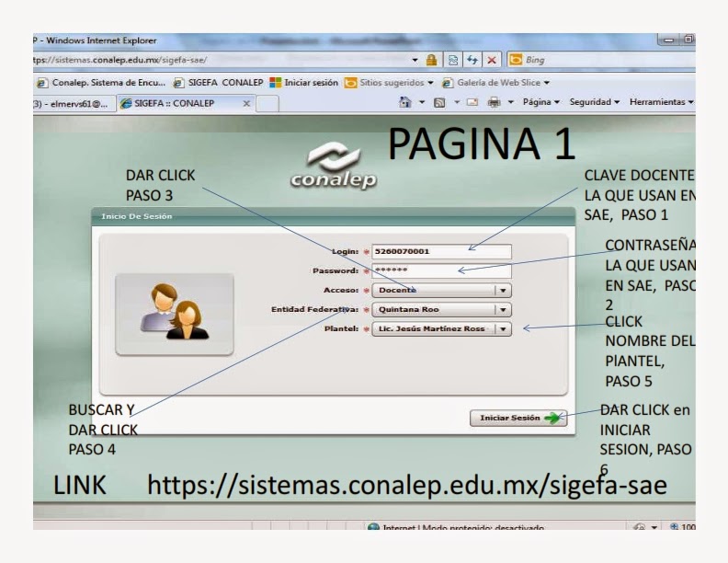Click the Password input field
The height and width of the screenshot is (563, 728).
pos(441,270)
